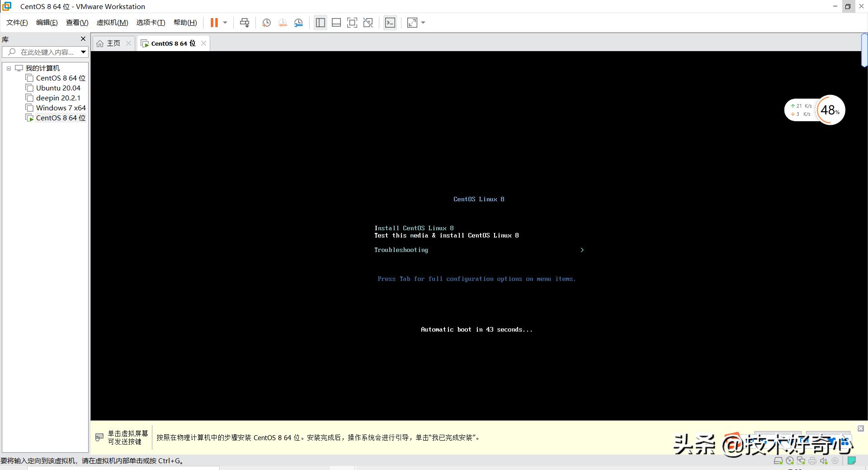Screen dimensions: 868x470
Task: Collapse the 我的计算机 tree node
Action: [9, 68]
